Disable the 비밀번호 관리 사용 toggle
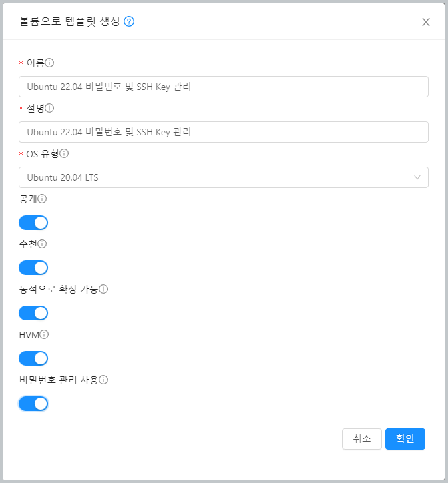 (33, 404)
